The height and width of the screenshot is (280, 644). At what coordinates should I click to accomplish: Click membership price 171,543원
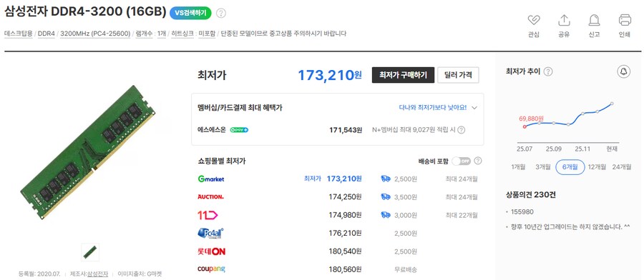coord(346,130)
